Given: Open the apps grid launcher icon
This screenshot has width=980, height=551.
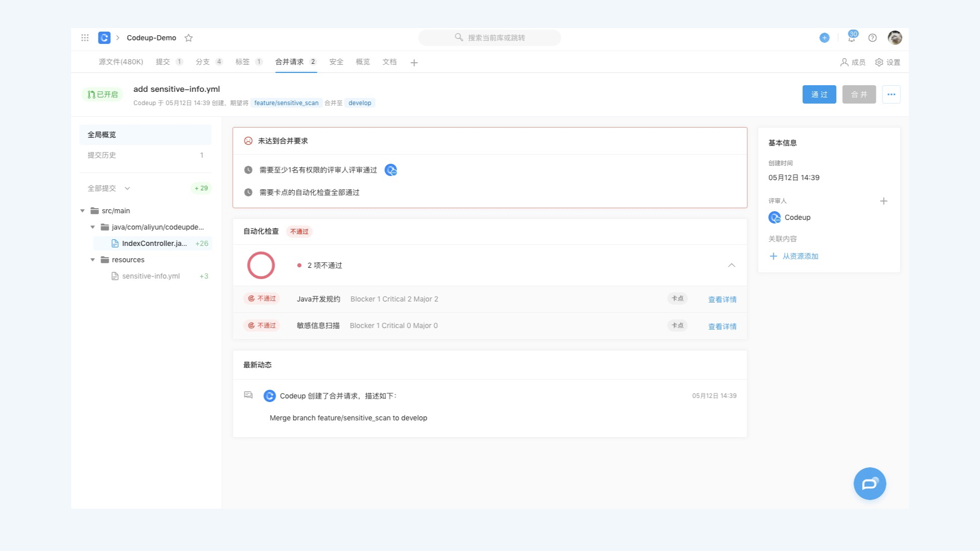Looking at the screenshot, I should 85,38.
